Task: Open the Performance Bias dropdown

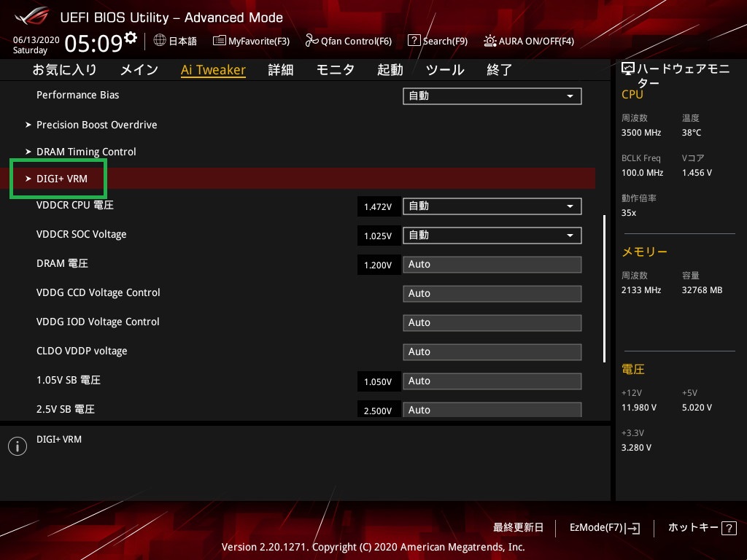Action: point(492,96)
